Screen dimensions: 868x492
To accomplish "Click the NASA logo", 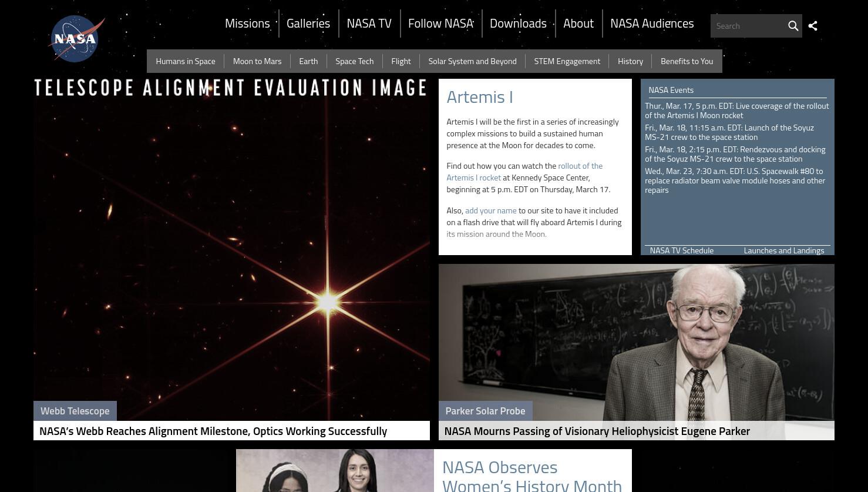I will click(x=76, y=39).
